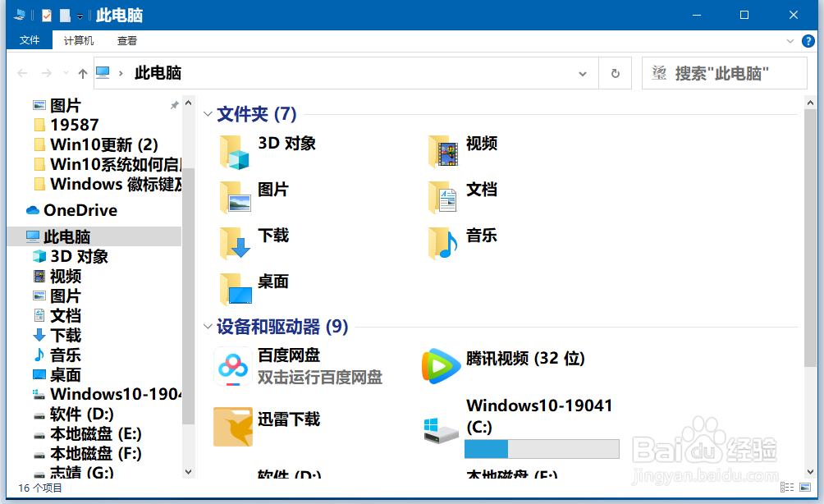824x504 pixels.
Task: Open the 3D 对象 folder icon
Action: click(x=234, y=152)
